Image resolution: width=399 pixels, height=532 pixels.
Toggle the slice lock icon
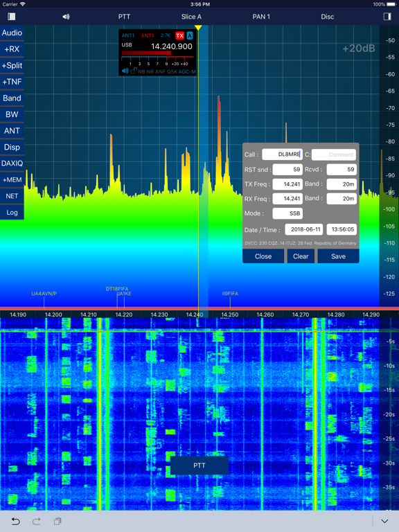[x=133, y=71]
